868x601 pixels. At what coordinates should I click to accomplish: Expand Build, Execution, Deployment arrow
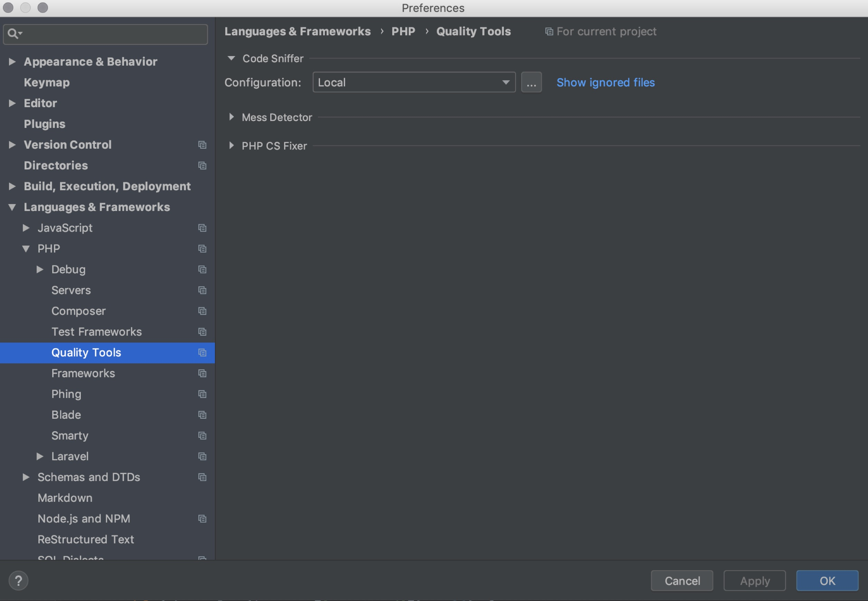(x=12, y=186)
